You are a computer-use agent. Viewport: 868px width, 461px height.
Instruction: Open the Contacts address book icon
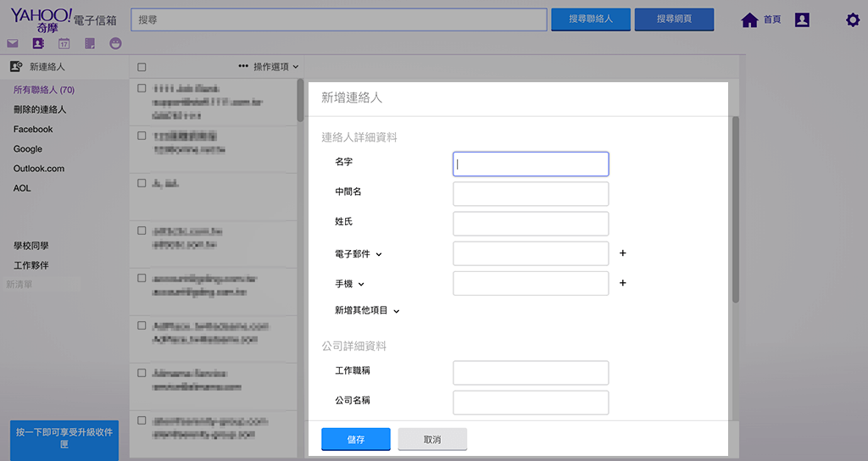38,43
